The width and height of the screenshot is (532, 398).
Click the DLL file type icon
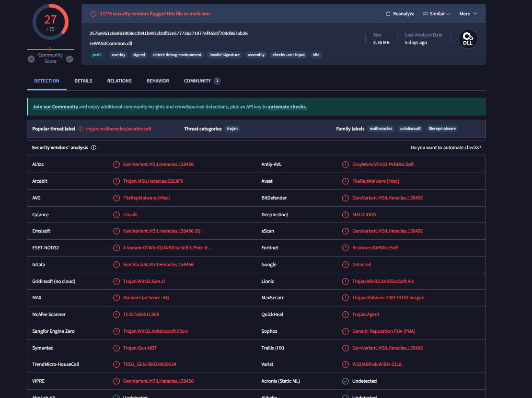point(468,39)
